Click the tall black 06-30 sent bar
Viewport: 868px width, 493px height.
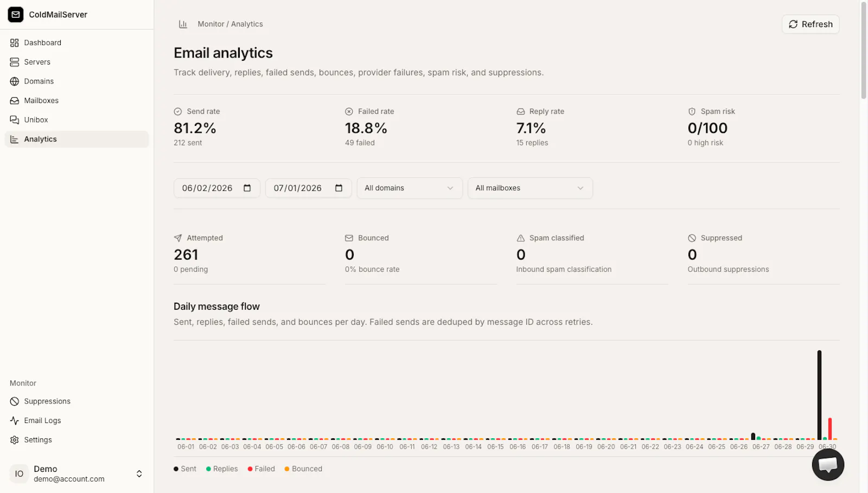[819, 395]
